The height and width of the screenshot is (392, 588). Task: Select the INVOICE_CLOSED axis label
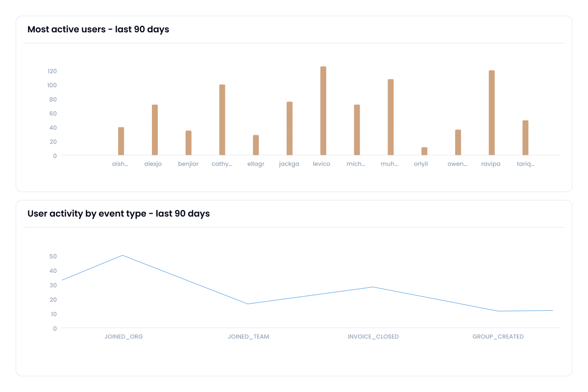pyautogui.click(x=373, y=337)
